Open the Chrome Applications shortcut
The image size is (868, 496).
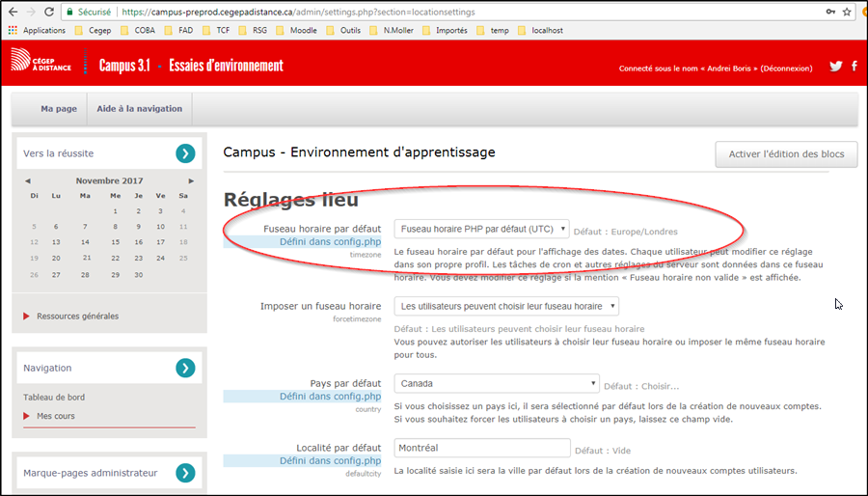(x=37, y=30)
